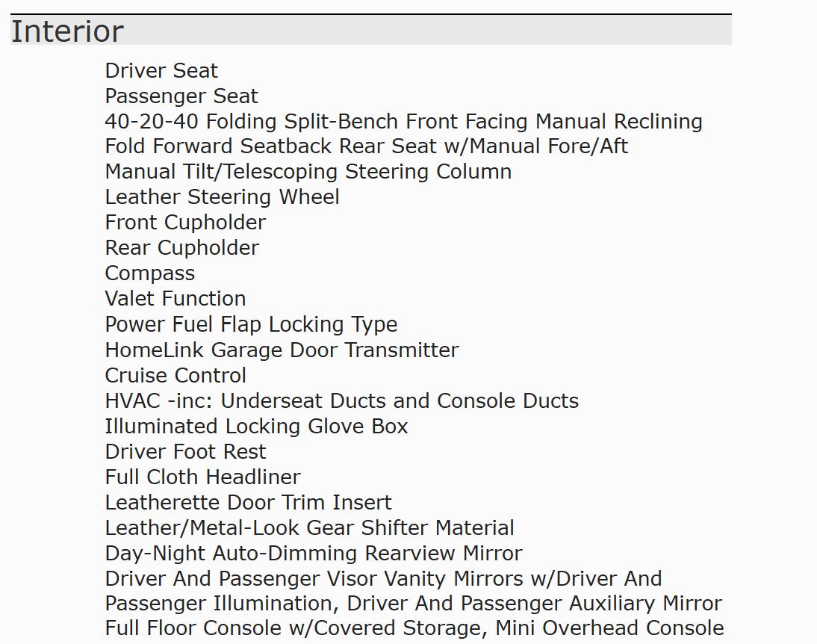Select Illuminated Locking Glove Box

coord(256,427)
